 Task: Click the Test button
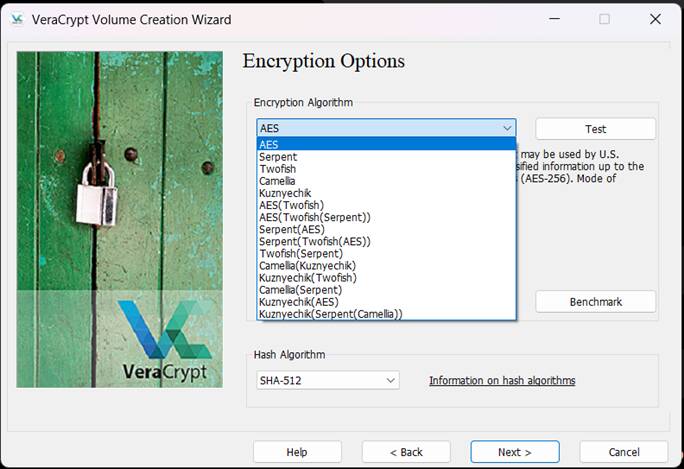(x=595, y=129)
